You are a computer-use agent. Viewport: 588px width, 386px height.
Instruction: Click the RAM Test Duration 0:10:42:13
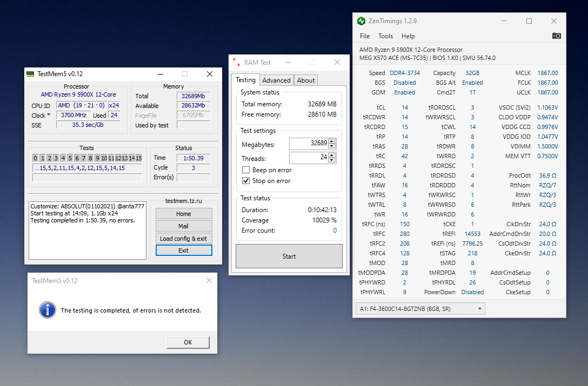(322, 210)
